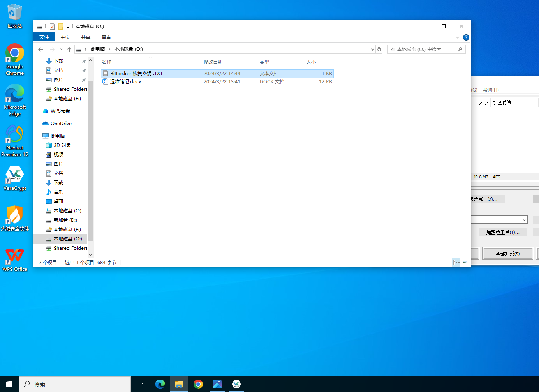The width and height of the screenshot is (539, 392).
Task: Click the taskbar 搜索 box
Action: point(75,384)
